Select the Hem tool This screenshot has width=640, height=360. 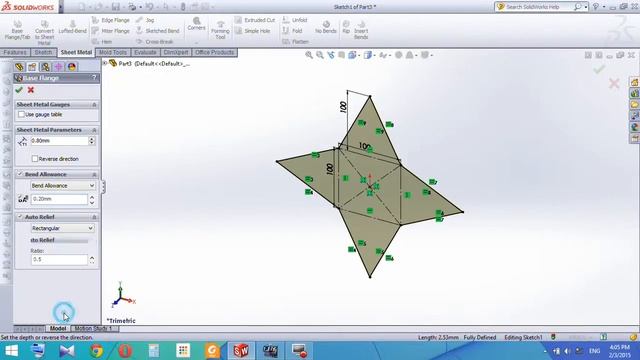tap(102, 42)
